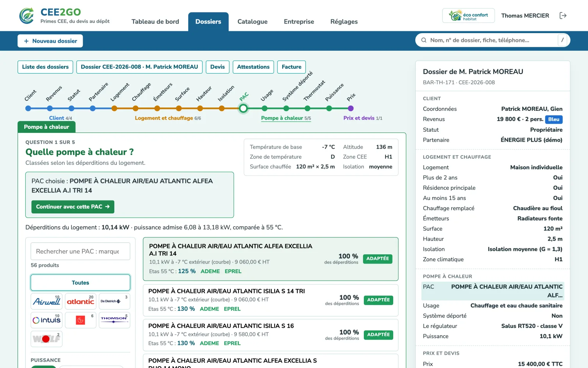Open the Réglages tab

[344, 22]
